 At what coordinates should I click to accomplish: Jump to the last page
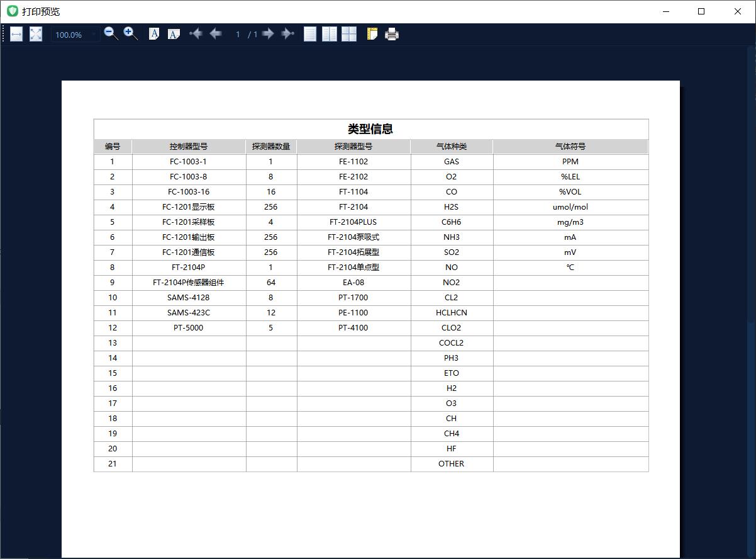pos(287,34)
